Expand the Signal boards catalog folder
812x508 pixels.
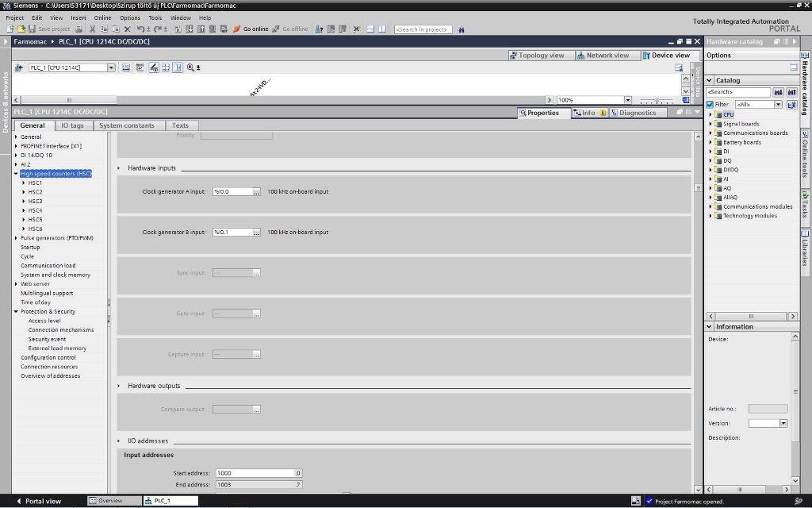710,124
